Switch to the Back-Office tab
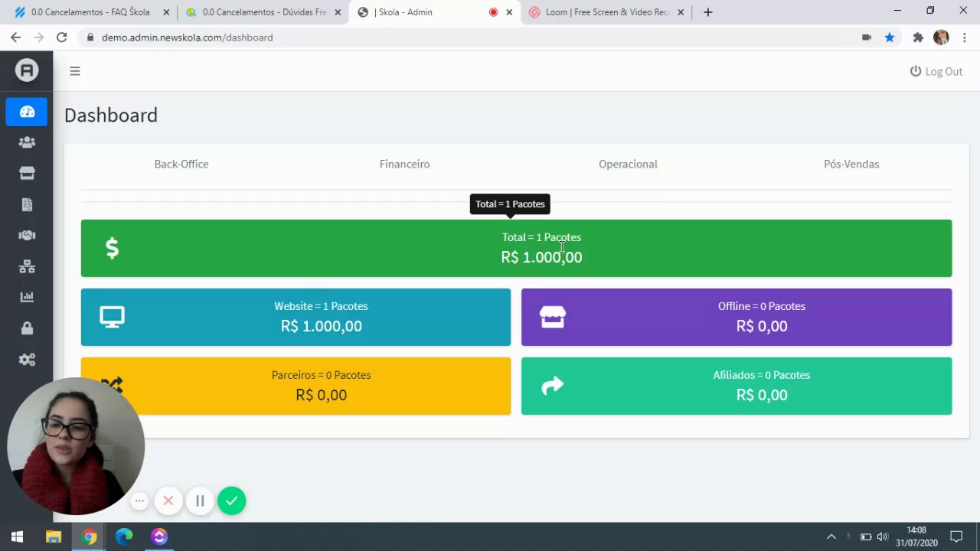Screen dimensions: 980x551 181,164
